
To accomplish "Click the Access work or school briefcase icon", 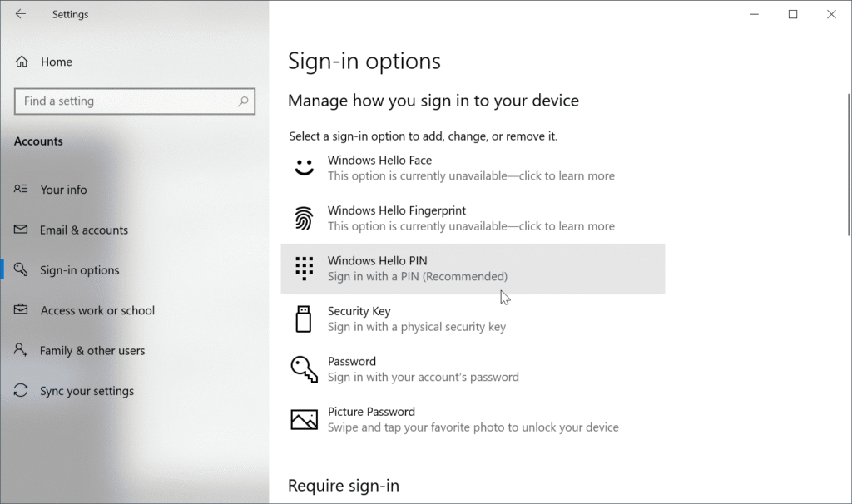I will click(21, 310).
